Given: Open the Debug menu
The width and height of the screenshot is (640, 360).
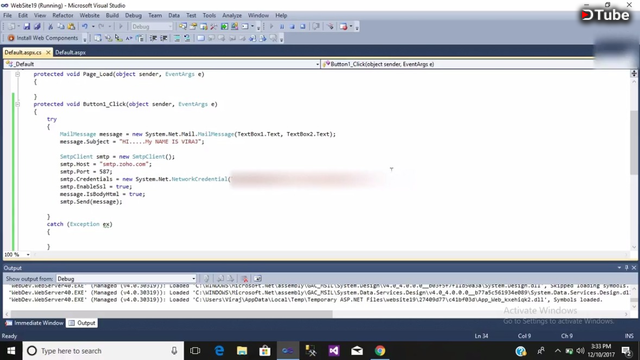Looking at the screenshot, I should tap(133, 16).
